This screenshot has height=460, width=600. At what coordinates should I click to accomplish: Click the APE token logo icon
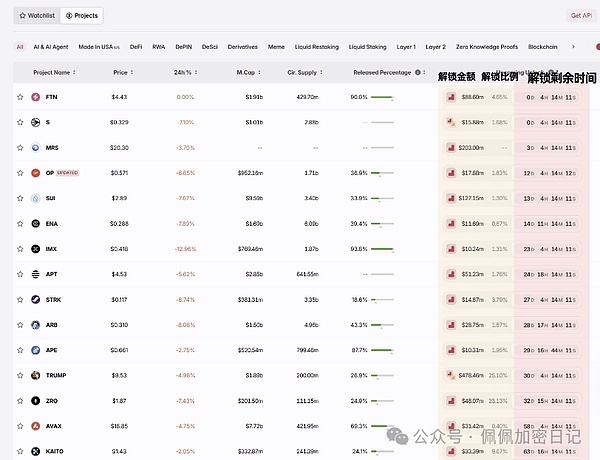tap(36, 350)
